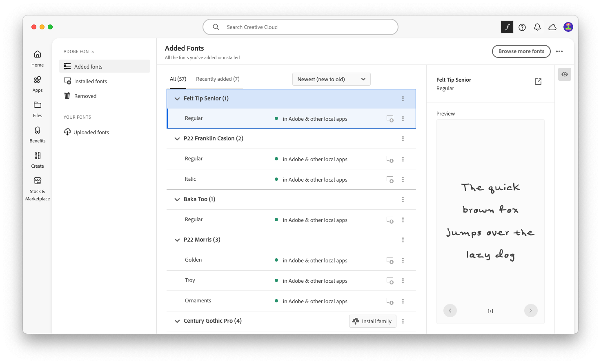The image size is (601, 364).
Task: Check cloud sync status icon
Action: pyautogui.click(x=552, y=27)
